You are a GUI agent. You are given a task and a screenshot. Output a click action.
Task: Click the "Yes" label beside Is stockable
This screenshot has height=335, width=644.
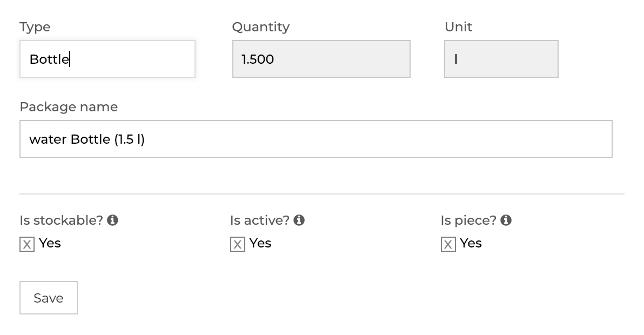point(49,244)
